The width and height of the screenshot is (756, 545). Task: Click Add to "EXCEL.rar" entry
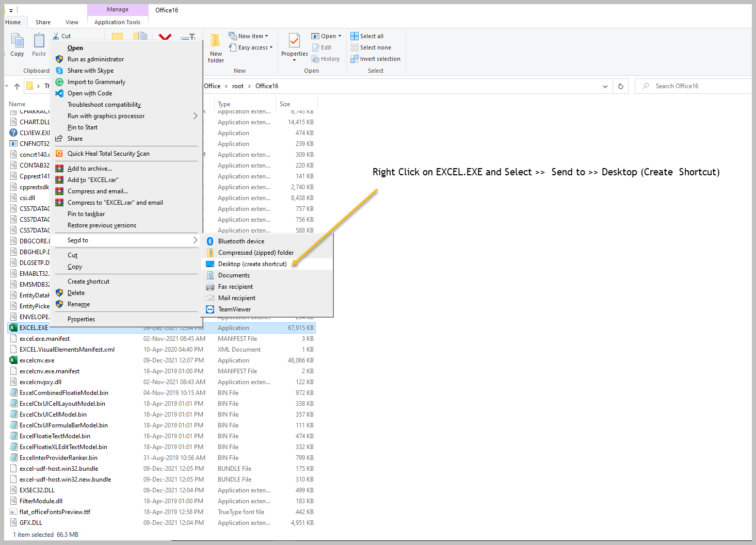pos(126,180)
